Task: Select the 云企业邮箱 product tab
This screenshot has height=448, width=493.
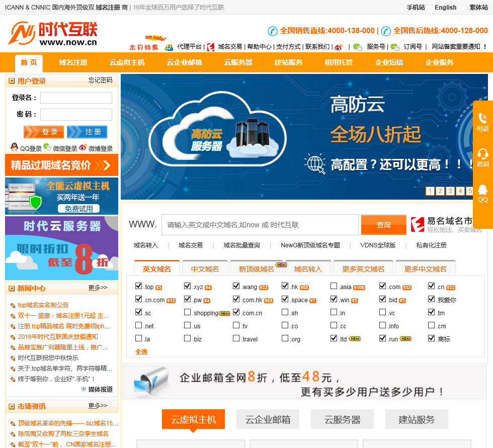Action: (x=268, y=419)
